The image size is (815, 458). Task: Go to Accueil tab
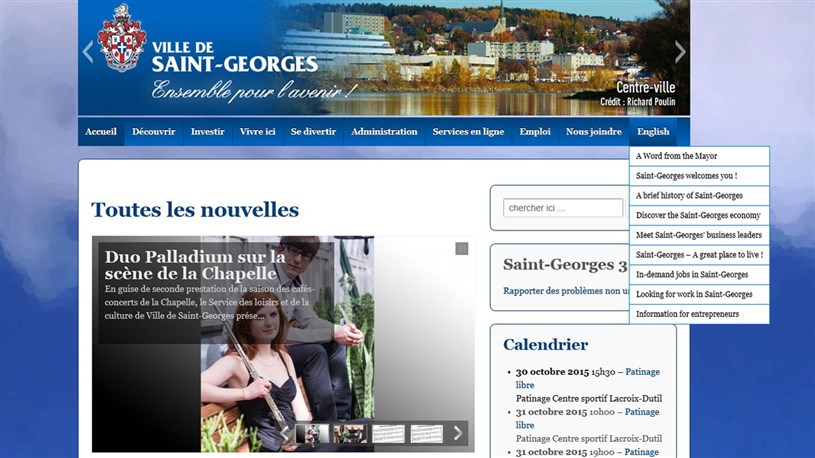(x=101, y=132)
